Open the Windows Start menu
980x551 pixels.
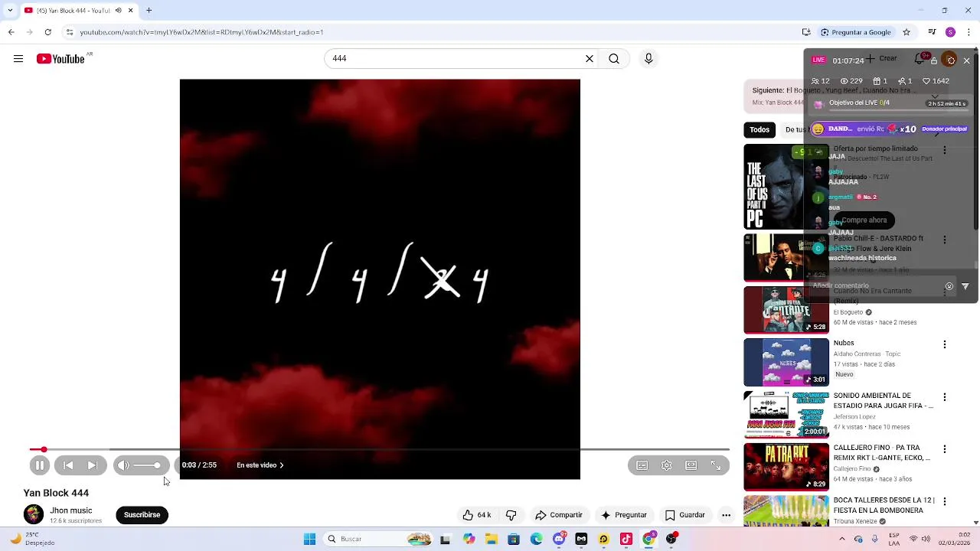[x=309, y=539]
